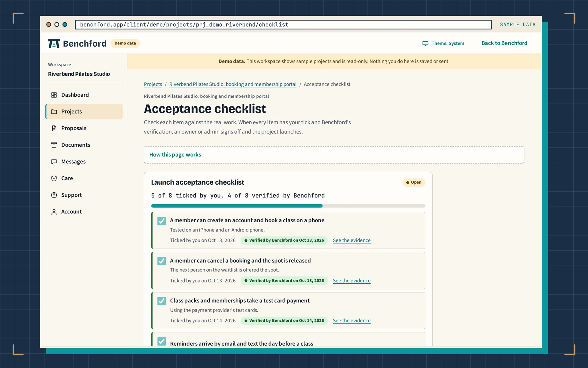
Task: Click the teal window dot in browser bar
Action: click(x=65, y=25)
